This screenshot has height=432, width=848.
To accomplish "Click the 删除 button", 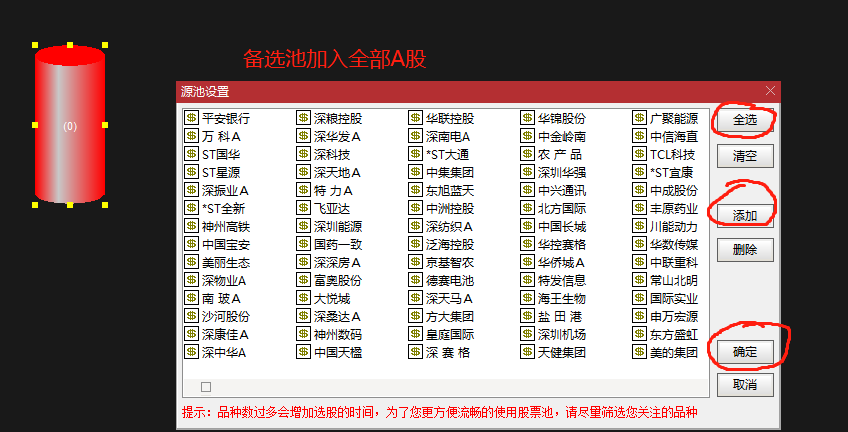I will click(x=745, y=250).
